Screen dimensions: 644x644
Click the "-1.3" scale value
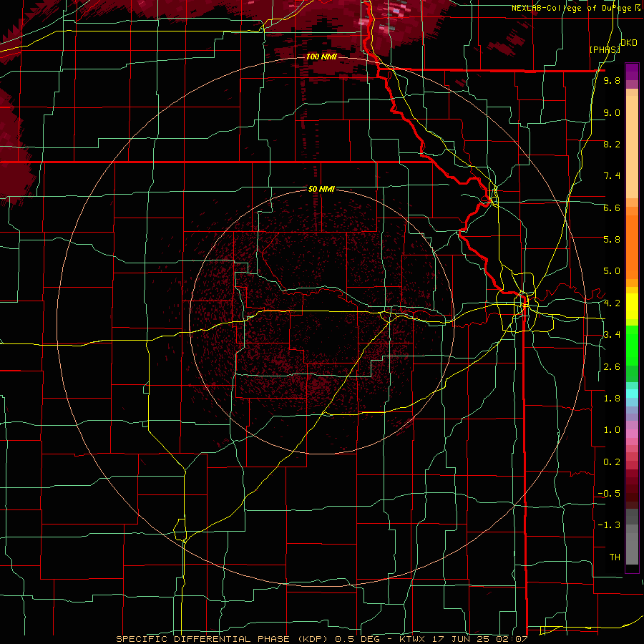609,525
